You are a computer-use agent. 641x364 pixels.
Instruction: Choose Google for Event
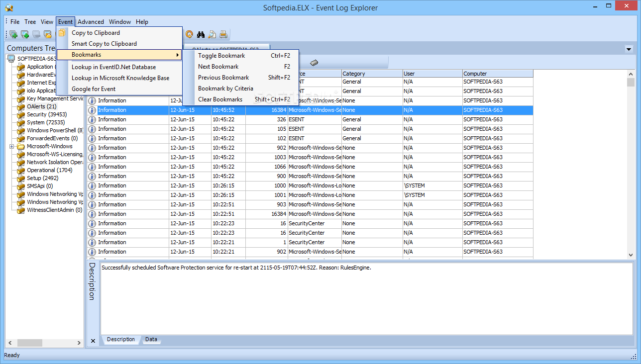119,89
